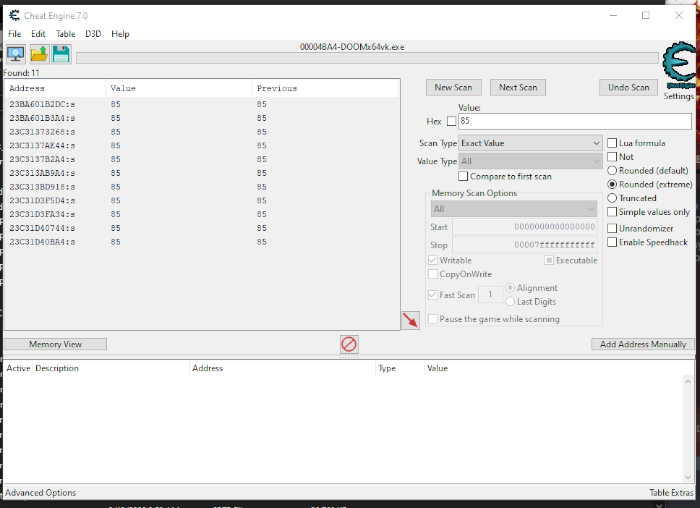Select the Last Digits radio button

click(510, 302)
